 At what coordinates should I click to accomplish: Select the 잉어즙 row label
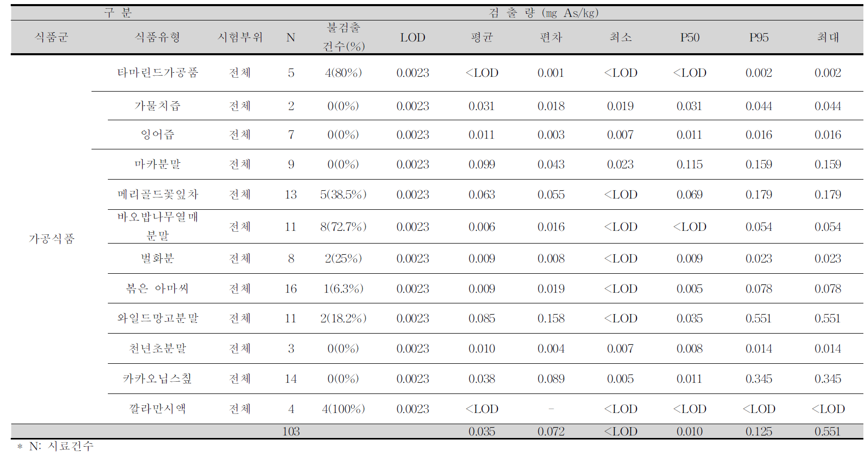(x=157, y=135)
